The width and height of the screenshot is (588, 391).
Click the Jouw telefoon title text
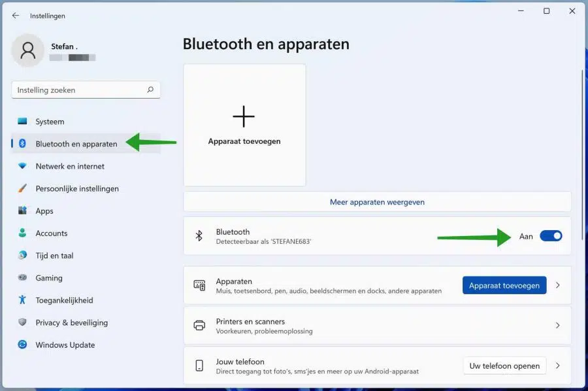click(x=240, y=362)
